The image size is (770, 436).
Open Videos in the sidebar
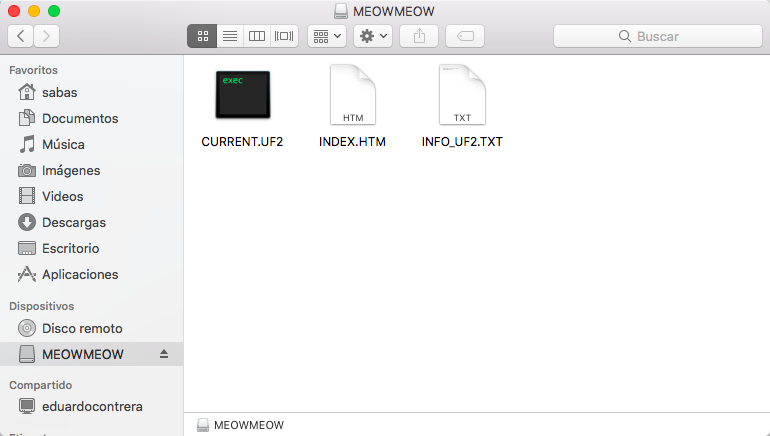point(91,196)
